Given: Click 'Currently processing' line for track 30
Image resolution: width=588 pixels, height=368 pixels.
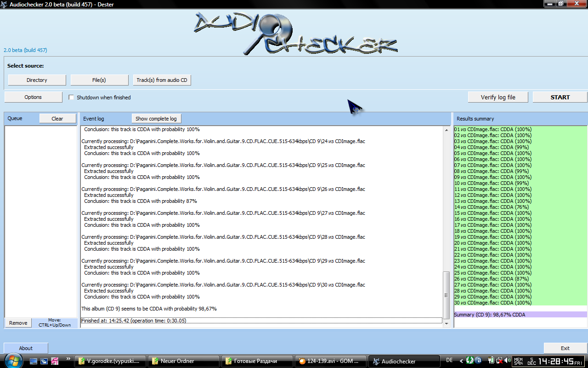Looking at the screenshot, I should 223,285.
